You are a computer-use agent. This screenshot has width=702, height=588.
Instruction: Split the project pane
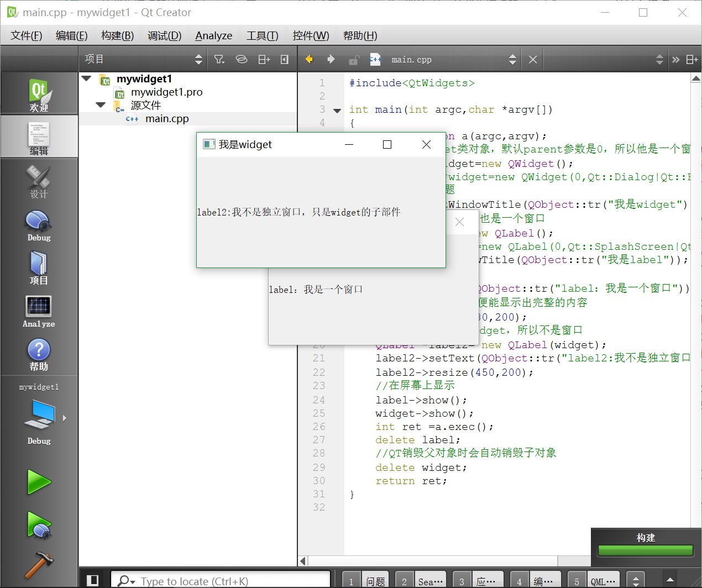264,59
